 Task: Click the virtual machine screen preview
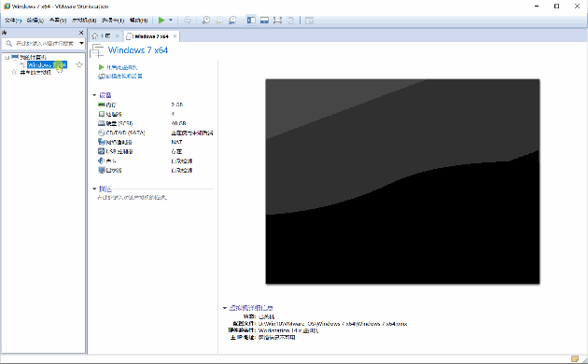point(402,181)
